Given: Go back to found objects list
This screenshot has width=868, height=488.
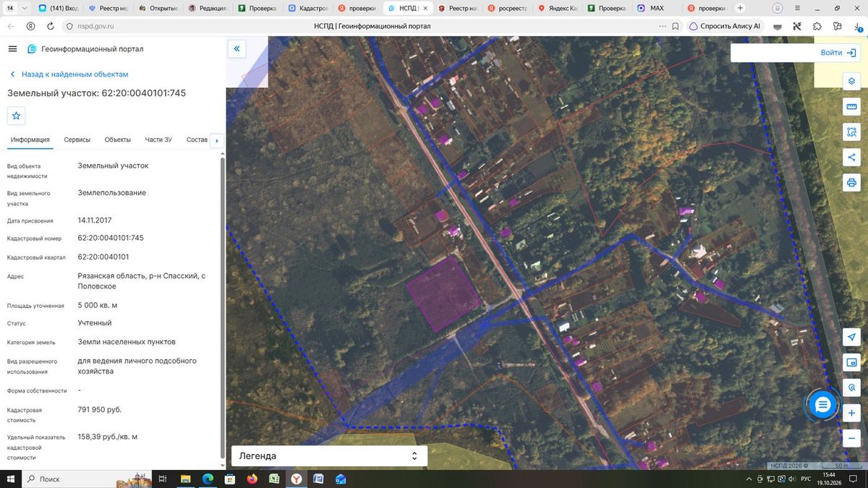Looking at the screenshot, I should (x=69, y=74).
